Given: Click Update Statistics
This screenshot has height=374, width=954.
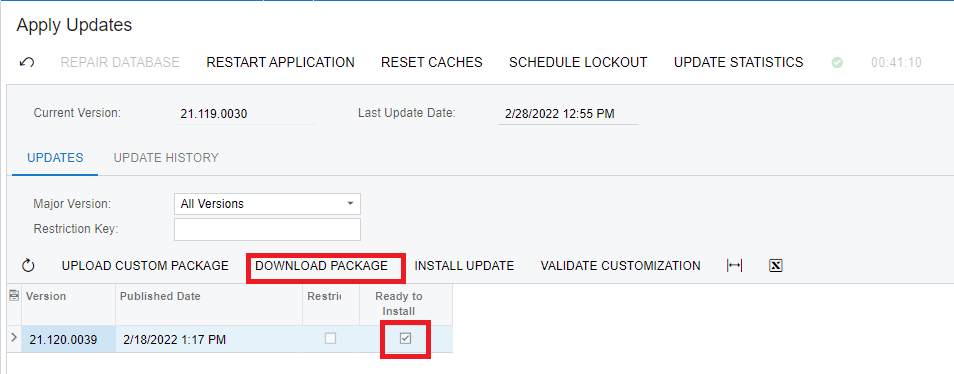Looking at the screenshot, I should [x=739, y=63].
